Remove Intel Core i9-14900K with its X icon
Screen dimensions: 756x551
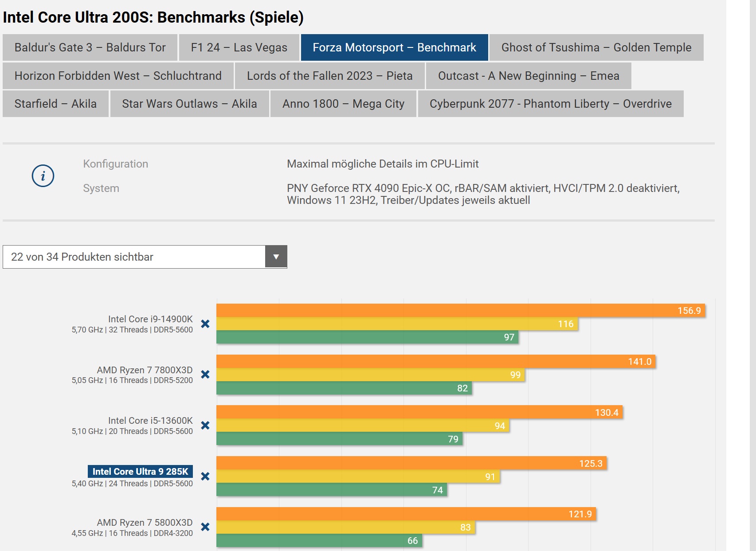pyautogui.click(x=205, y=324)
